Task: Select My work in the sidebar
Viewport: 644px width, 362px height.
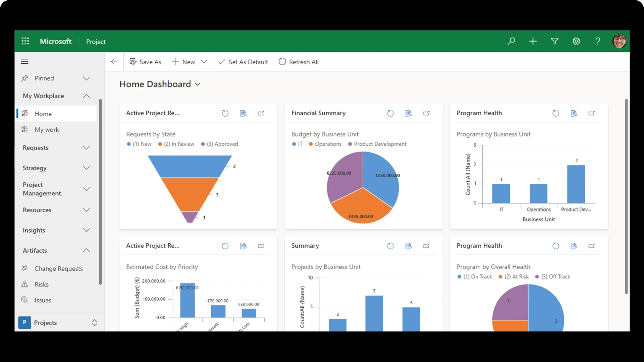Action: [47, 130]
